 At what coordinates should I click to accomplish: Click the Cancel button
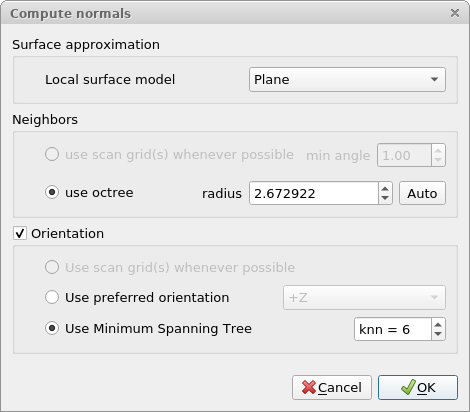pos(332,387)
